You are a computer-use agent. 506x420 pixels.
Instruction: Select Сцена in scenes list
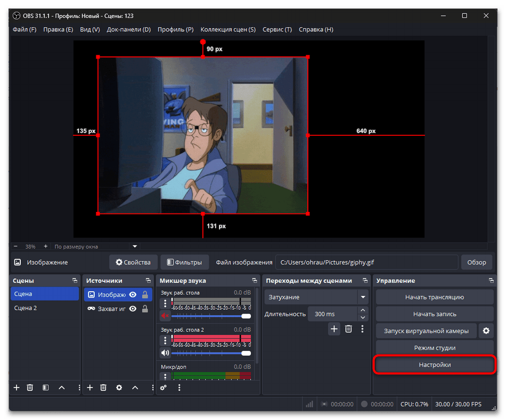point(45,294)
